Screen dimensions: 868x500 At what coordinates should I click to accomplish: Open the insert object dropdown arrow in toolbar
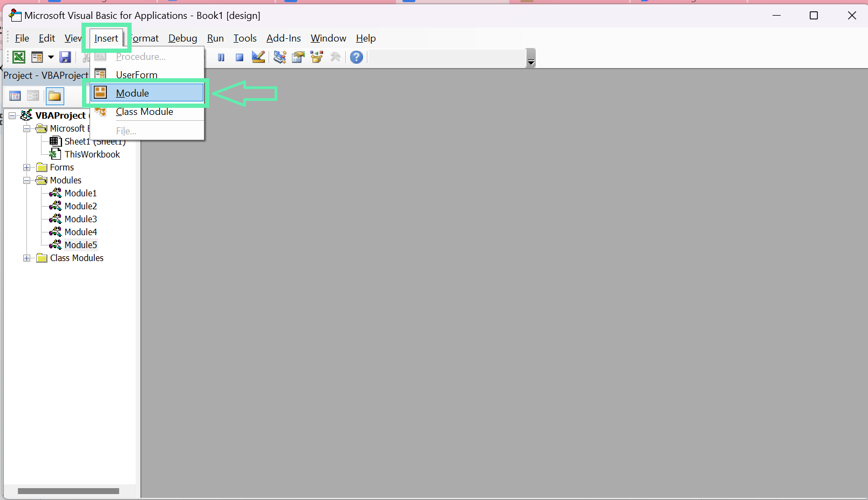pos(51,57)
